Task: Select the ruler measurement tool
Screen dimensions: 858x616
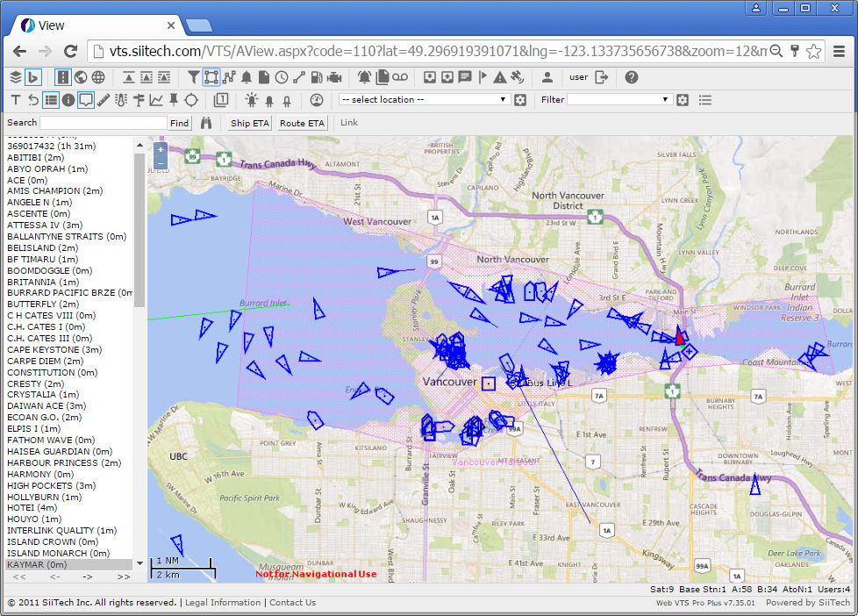Action: click(104, 100)
